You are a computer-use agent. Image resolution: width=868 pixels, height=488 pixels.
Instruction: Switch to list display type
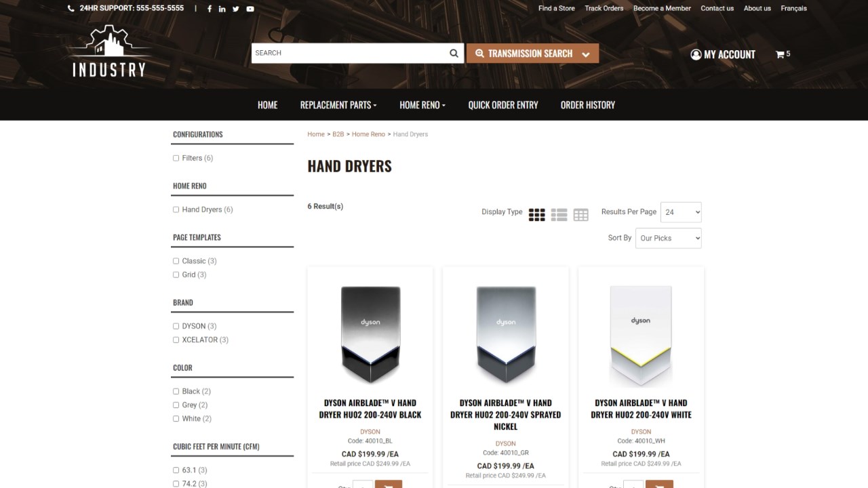pos(559,215)
